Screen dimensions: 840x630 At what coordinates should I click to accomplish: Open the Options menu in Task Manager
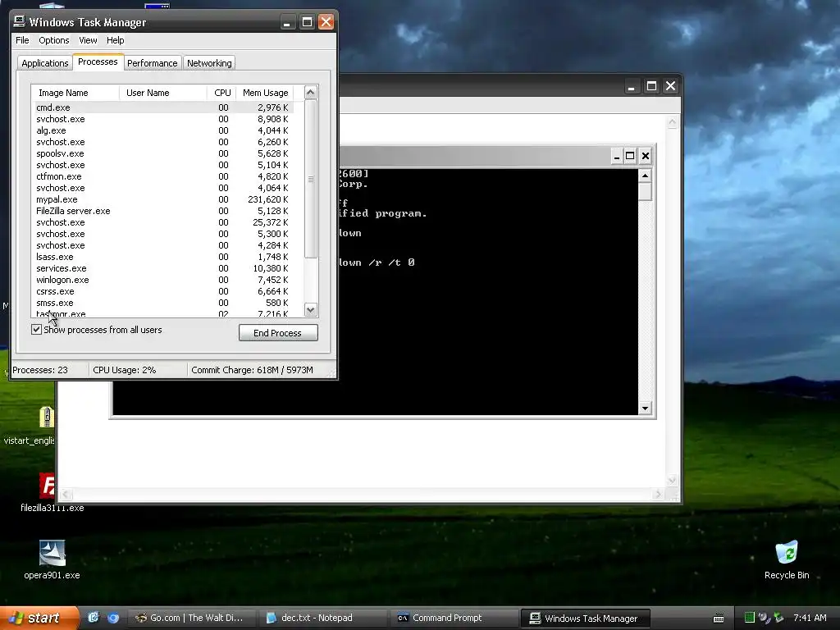point(53,40)
